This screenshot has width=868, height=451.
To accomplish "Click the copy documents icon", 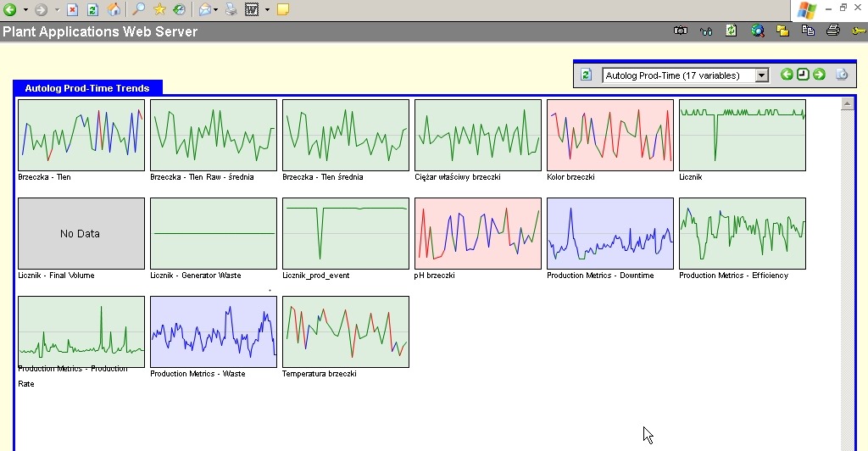I will coord(808,31).
